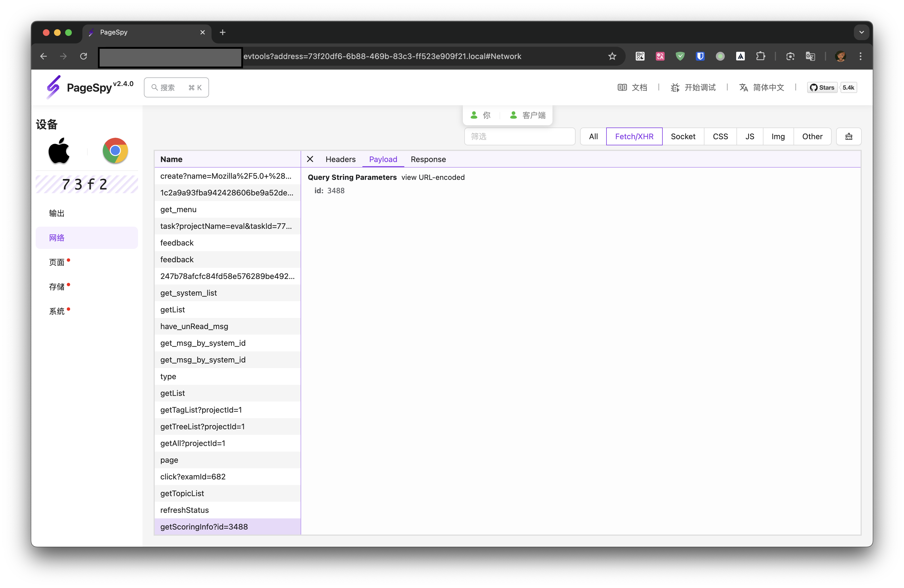The width and height of the screenshot is (904, 588).
Task: Click the clear network log icon
Action: tap(849, 136)
